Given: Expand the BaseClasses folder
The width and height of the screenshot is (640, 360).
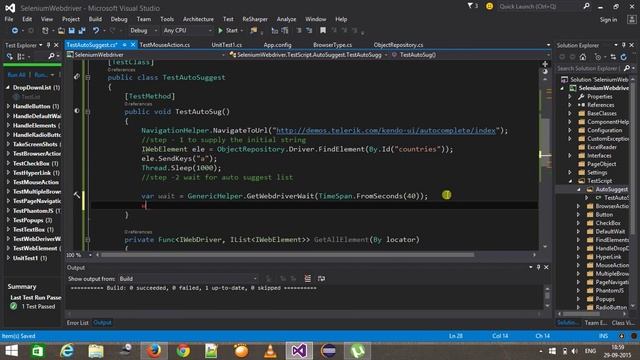Looking at the screenshot, I should point(570,113).
